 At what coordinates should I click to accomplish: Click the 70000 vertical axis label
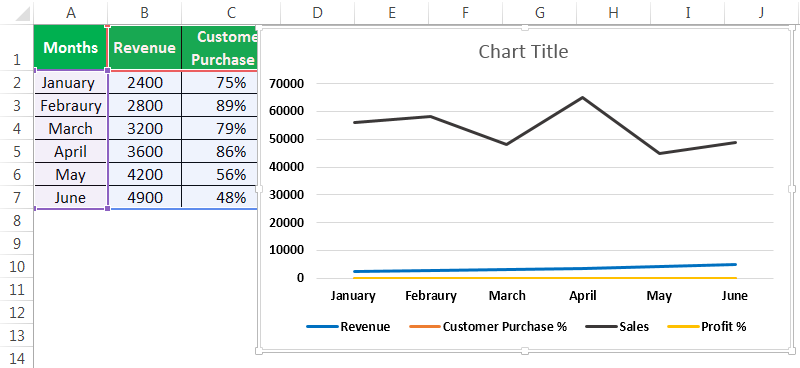coord(285,83)
